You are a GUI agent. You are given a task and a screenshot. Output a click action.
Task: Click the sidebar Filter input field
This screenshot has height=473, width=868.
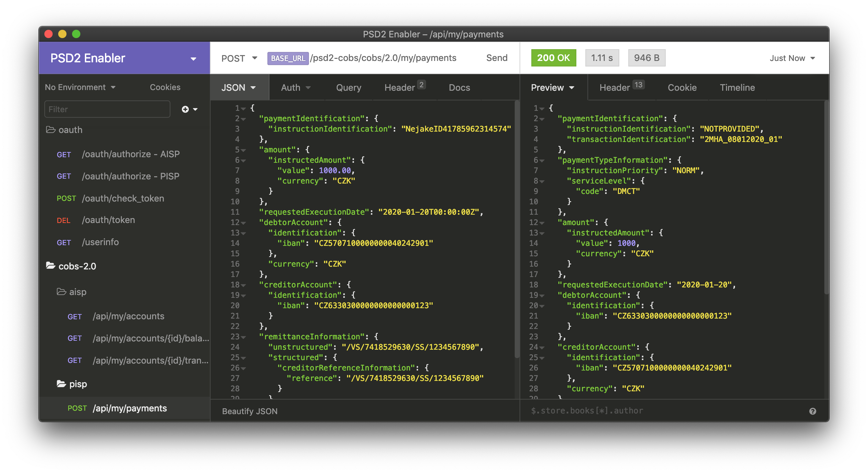[x=107, y=109]
